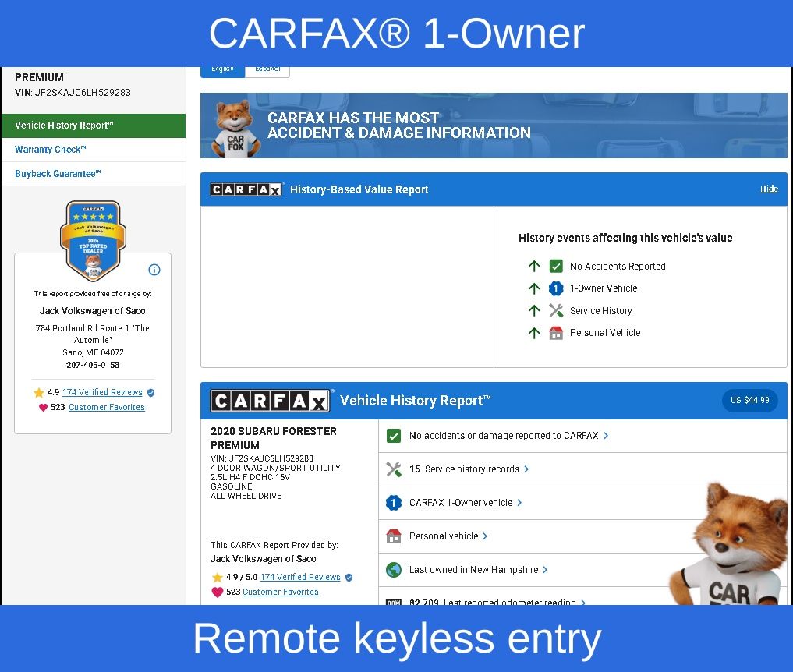793x672 pixels.
Task: Click the globe icon for Last owned state
Action: pos(394,570)
